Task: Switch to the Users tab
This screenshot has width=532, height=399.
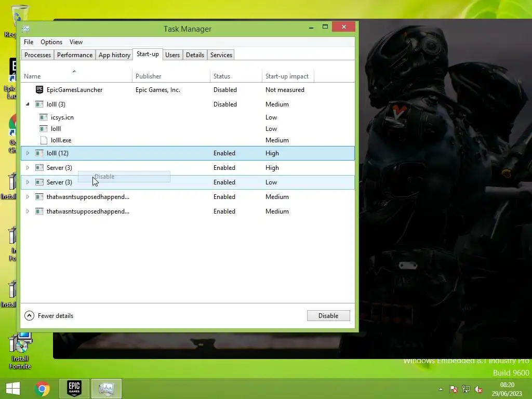Action: 172,55
